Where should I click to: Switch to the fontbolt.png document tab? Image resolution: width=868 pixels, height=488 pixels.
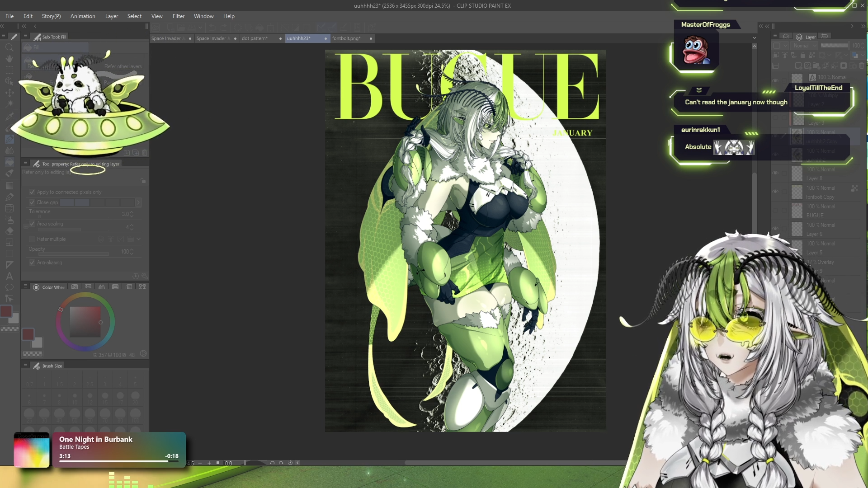pos(346,38)
